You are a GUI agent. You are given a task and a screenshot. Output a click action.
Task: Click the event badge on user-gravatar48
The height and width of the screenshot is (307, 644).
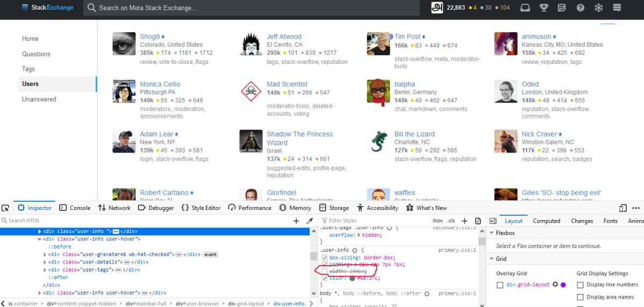(210, 254)
